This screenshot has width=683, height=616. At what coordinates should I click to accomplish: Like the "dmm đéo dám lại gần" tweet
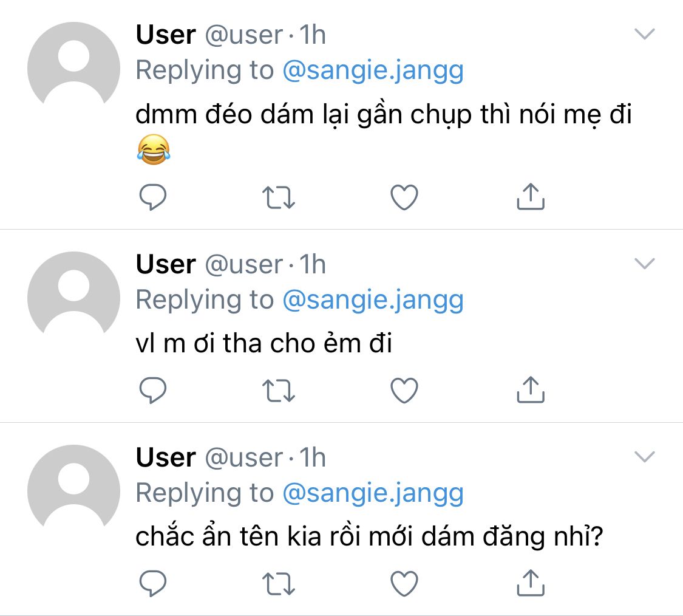click(404, 197)
